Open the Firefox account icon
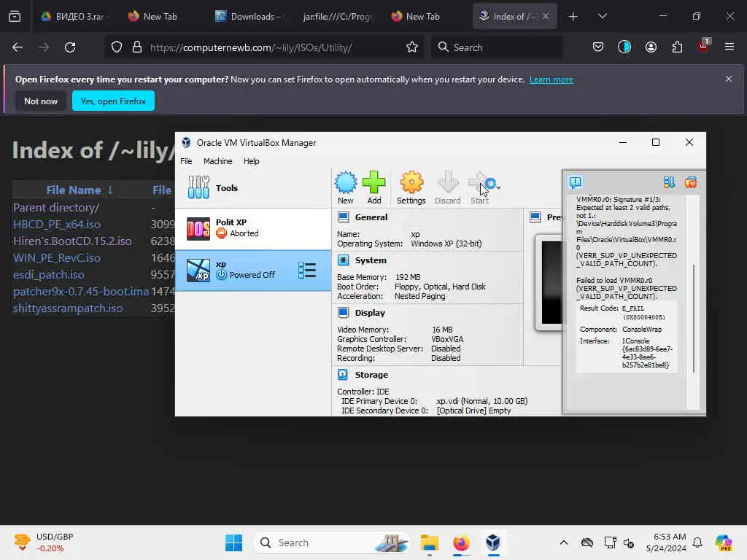 651,47
